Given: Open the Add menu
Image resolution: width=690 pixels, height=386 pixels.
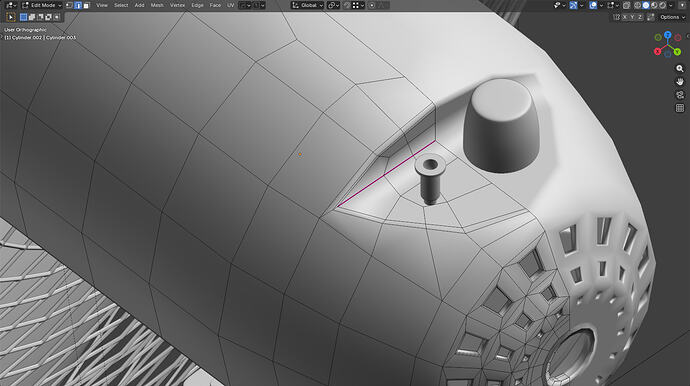Looking at the screenshot, I should point(139,5).
